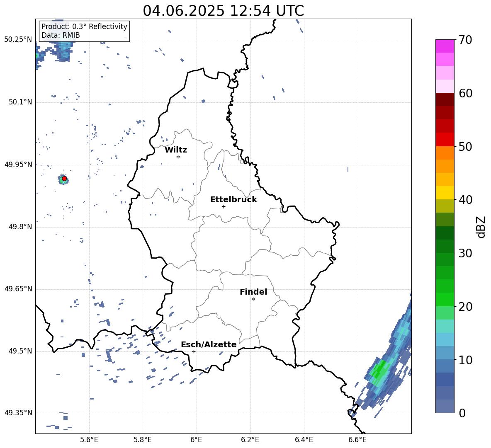The height and width of the screenshot is (448, 491).
Task: Click the colorbar tick label 20
Action: click(466, 306)
